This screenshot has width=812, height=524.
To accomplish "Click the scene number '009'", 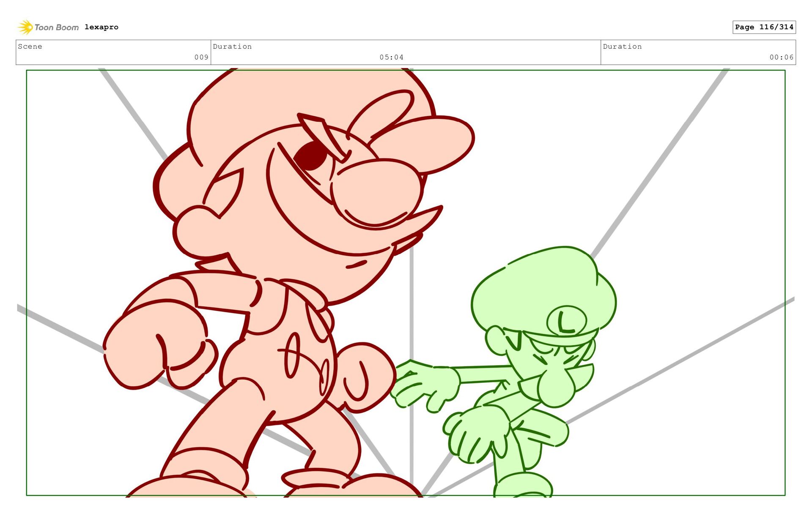I will click(201, 57).
